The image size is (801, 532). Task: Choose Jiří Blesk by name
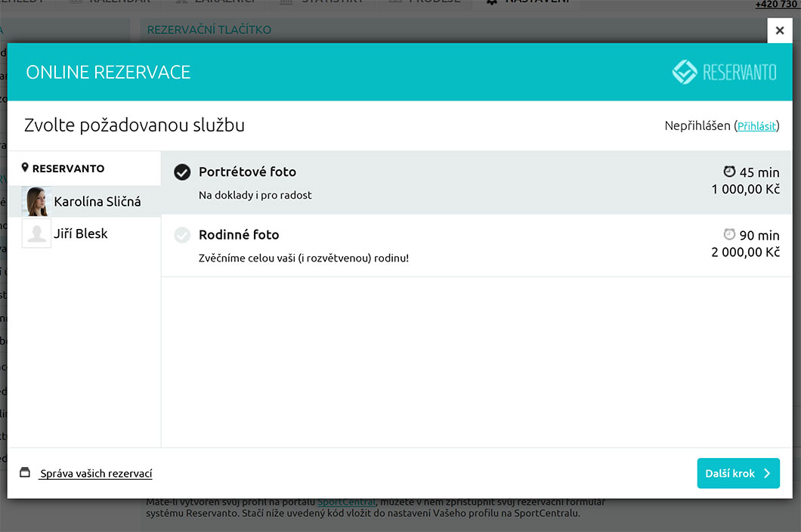pos(80,234)
